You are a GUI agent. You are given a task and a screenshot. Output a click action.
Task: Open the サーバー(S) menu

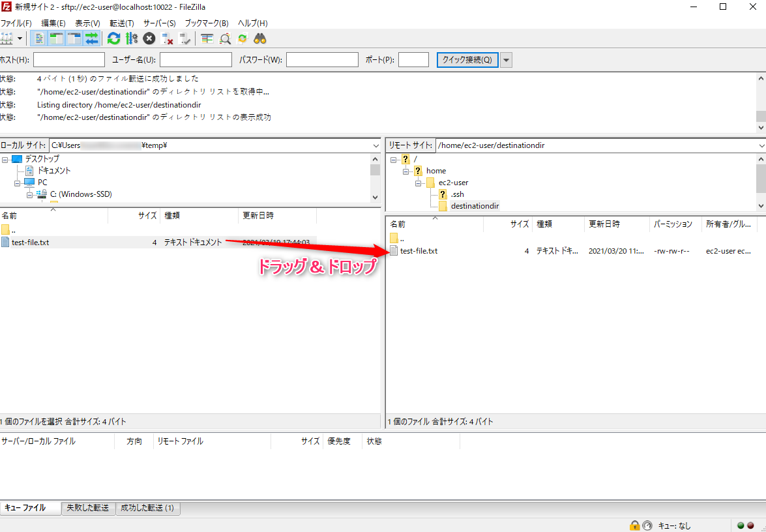pyautogui.click(x=159, y=23)
